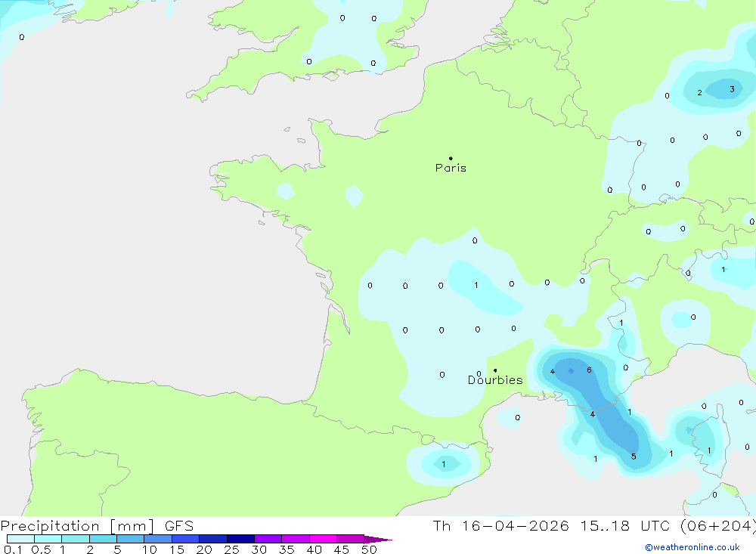Click the '50' legend scale label
Image resolution: width=756 pixels, height=554 pixels.
369,549
